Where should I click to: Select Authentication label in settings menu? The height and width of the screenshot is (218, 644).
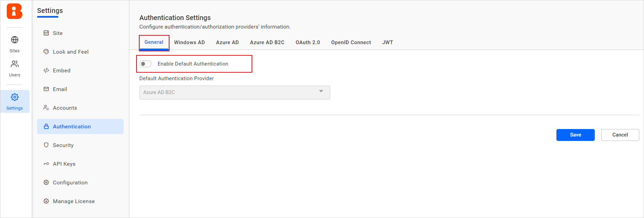tap(72, 126)
